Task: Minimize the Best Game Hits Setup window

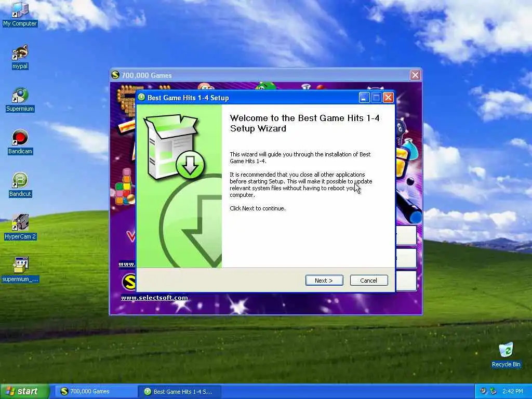Action: tap(364, 98)
